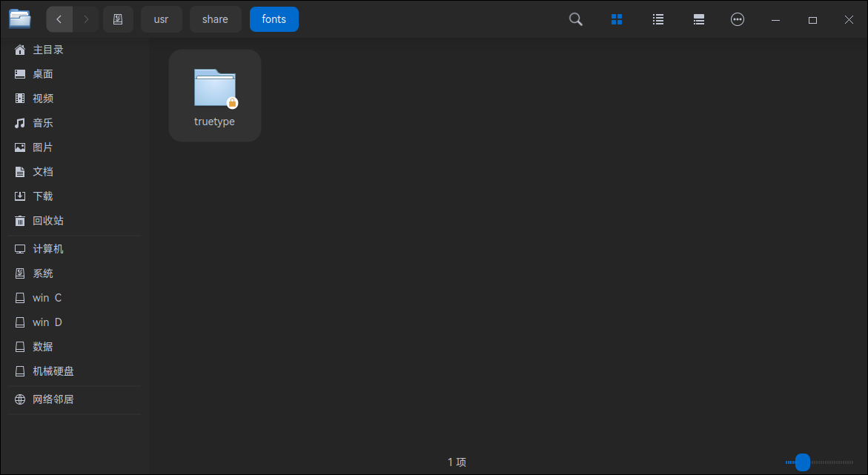Navigate to the usr breadcrumb entry
Viewport: 868px width, 475px height.
161,19
